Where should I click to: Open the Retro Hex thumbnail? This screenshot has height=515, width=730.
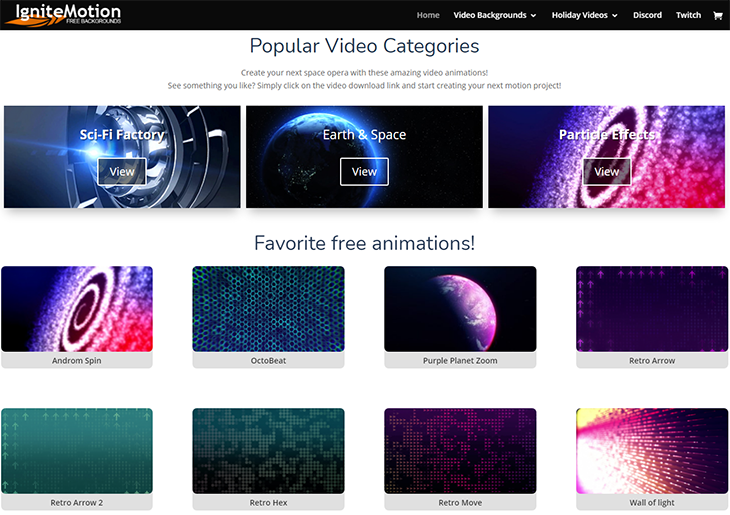(x=269, y=451)
